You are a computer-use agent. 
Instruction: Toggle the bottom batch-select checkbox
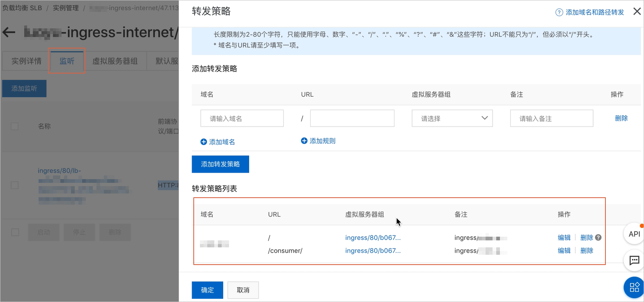(x=15, y=233)
